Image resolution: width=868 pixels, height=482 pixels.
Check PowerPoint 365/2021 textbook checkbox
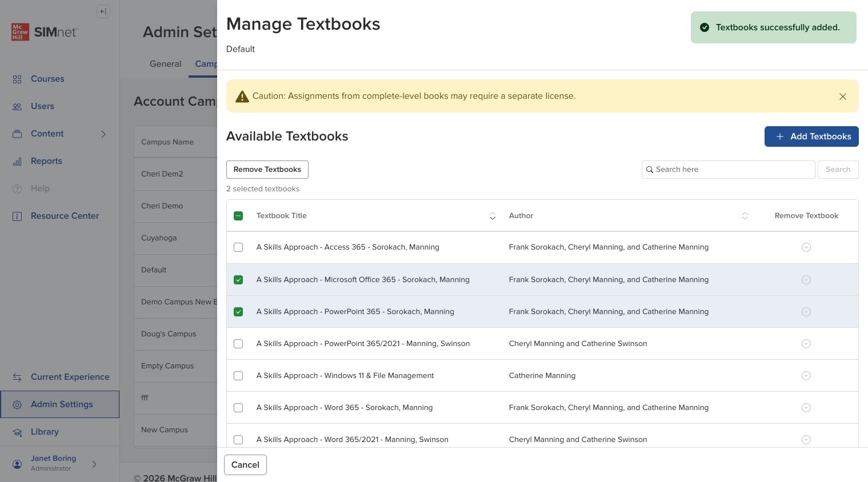coord(238,344)
